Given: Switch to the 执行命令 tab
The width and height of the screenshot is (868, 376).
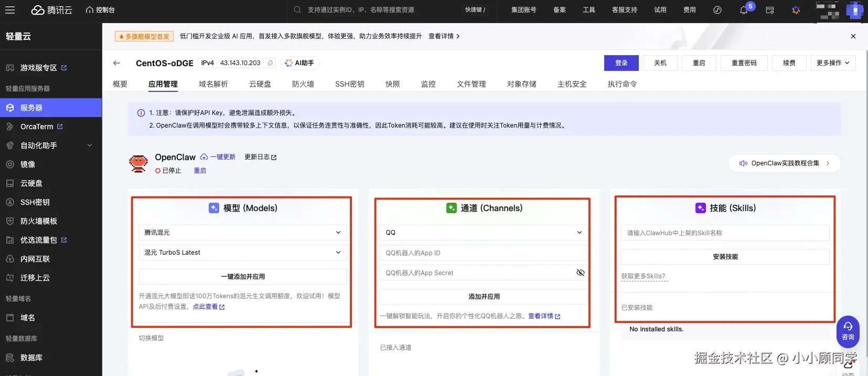Looking at the screenshot, I should (x=623, y=84).
